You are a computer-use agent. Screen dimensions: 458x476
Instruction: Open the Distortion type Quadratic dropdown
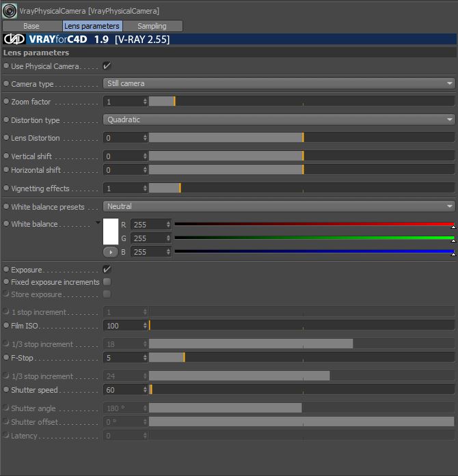pos(279,120)
